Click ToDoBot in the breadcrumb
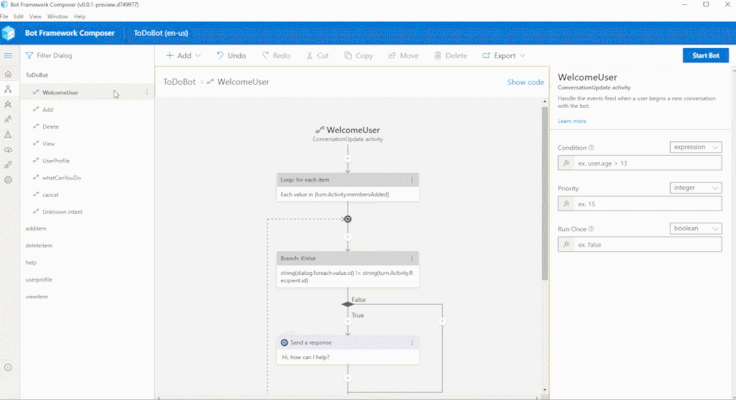736x400 pixels. pyautogui.click(x=179, y=82)
